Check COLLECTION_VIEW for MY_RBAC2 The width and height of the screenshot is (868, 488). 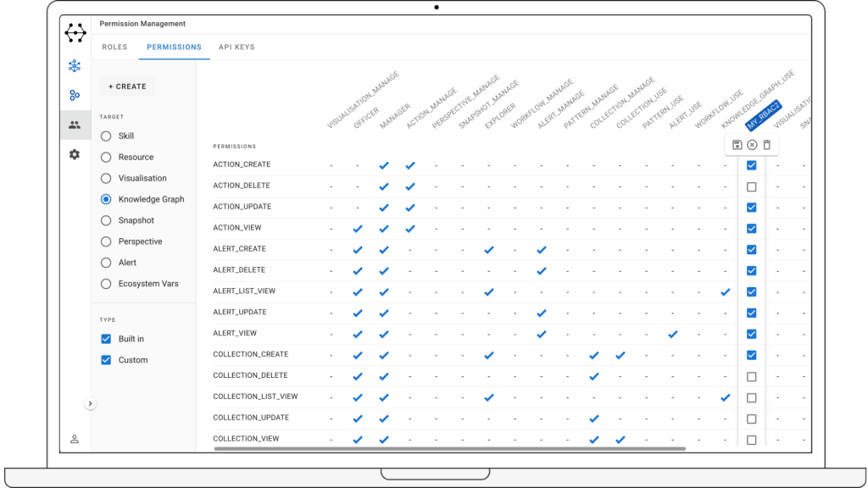(x=751, y=440)
